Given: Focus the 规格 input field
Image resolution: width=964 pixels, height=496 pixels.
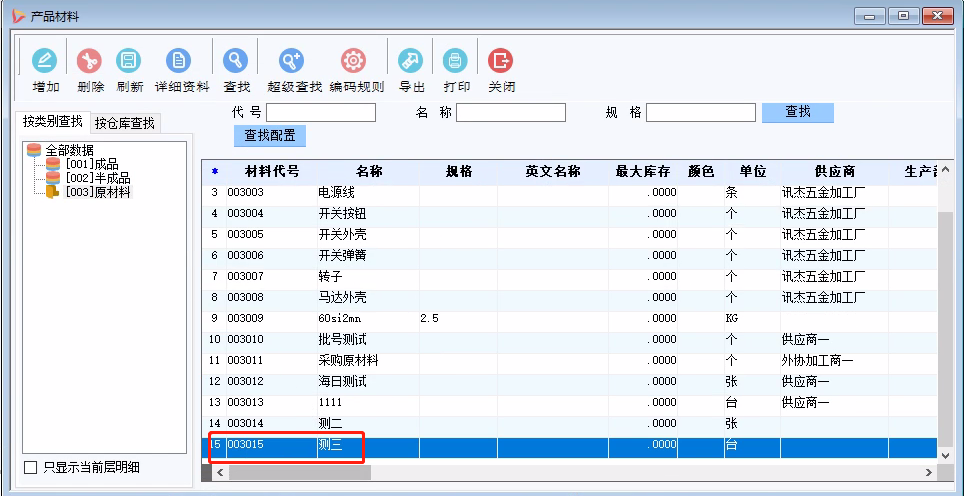Looking at the screenshot, I should [701, 112].
